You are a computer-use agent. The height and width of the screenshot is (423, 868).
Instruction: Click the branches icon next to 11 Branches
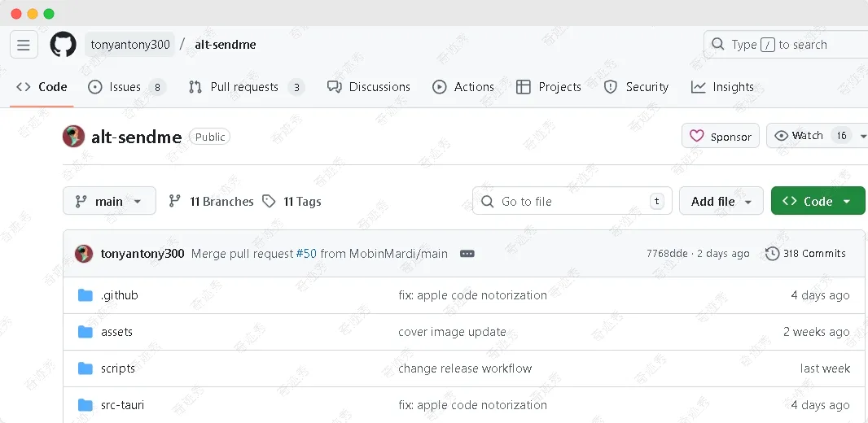pos(174,201)
